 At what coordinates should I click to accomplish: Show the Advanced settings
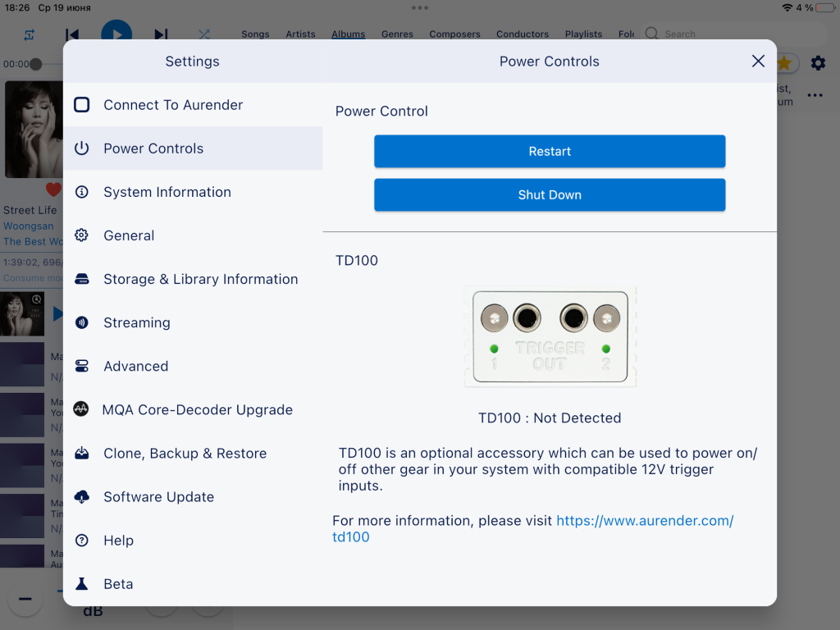[x=193, y=366]
